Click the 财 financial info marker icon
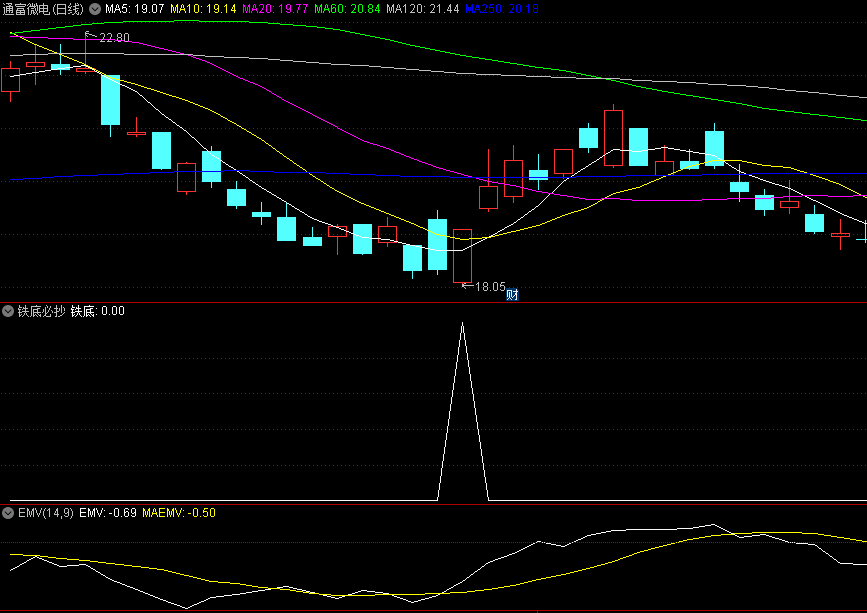Screen dimensions: 867x613 click(x=513, y=295)
